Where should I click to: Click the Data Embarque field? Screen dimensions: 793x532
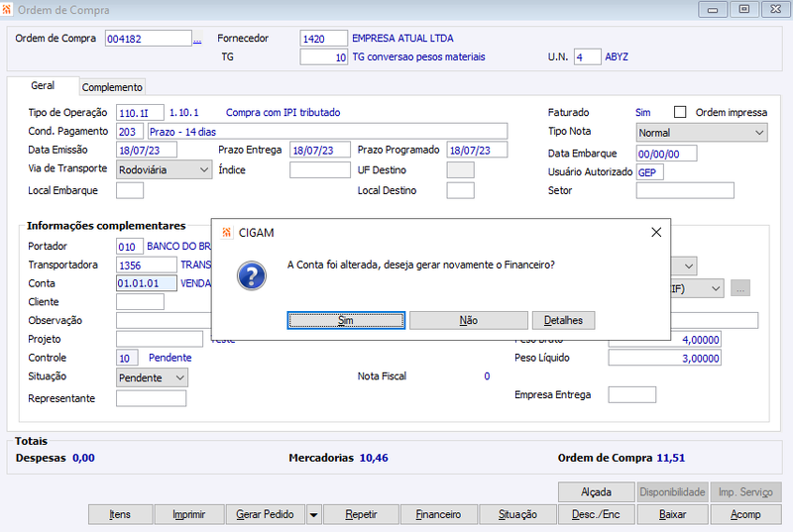click(x=666, y=154)
